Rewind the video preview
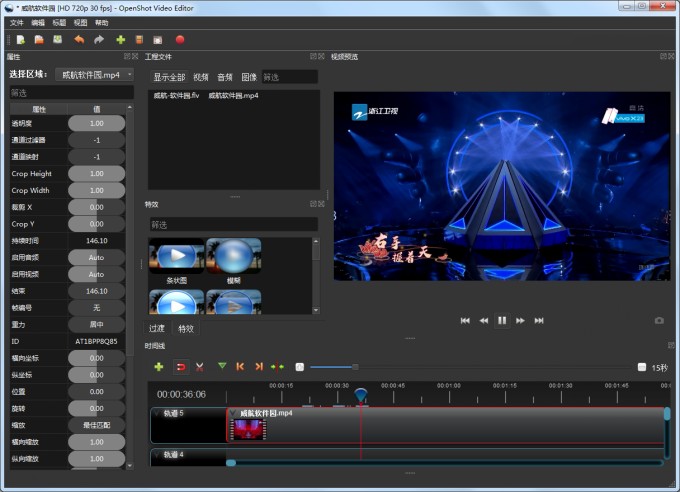This screenshot has width=680, height=492. pos(484,321)
